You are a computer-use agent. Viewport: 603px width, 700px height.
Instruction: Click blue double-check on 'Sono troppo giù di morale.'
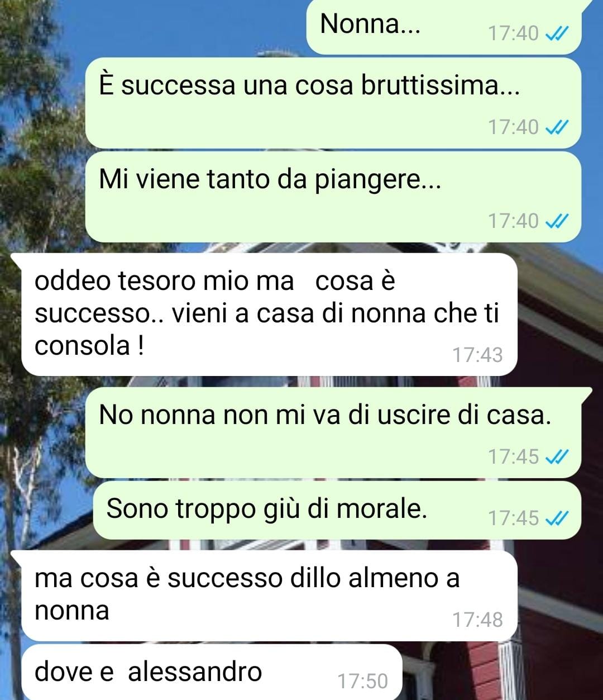click(x=556, y=519)
